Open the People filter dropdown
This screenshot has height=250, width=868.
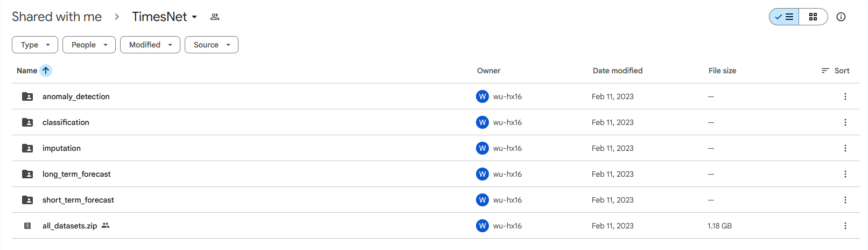coord(89,45)
